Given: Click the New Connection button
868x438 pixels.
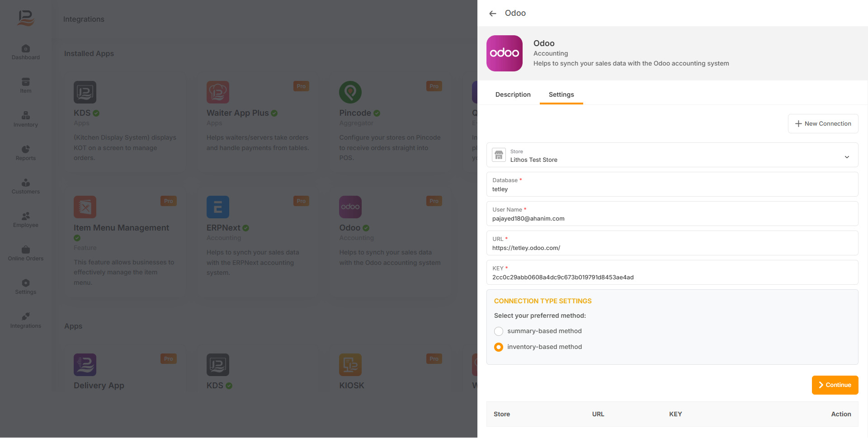Looking at the screenshot, I should click(823, 123).
